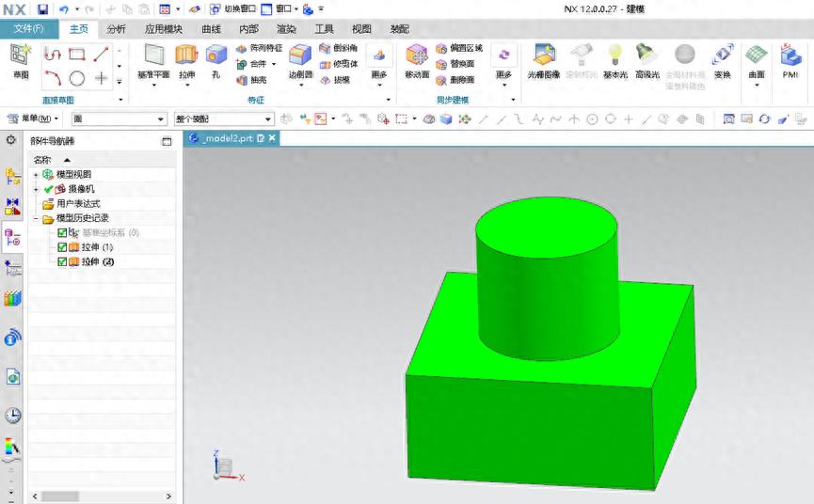Uncheck the 拉伸 (2) feature checkbox
The image size is (814, 504).
point(62,261)
